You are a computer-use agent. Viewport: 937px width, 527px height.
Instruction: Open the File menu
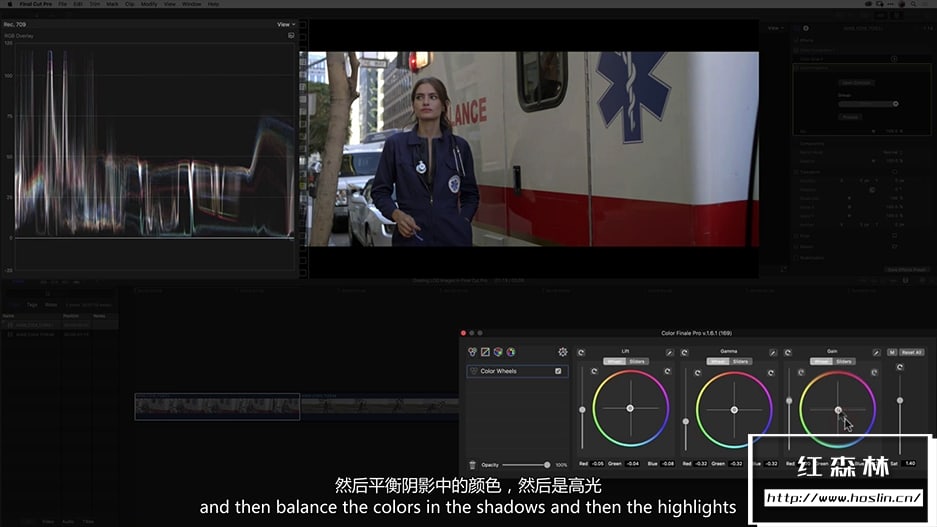click(62, 4)
